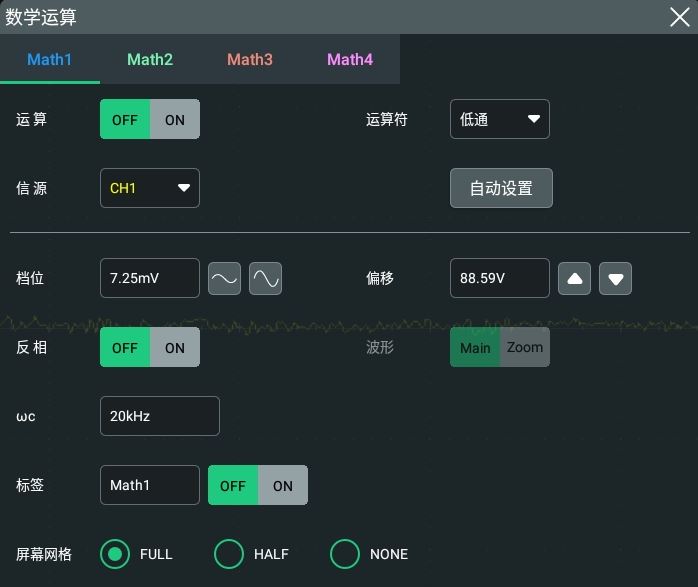Turn 运算 operation ON
698x587 pixels.
[x=175, y=119]
